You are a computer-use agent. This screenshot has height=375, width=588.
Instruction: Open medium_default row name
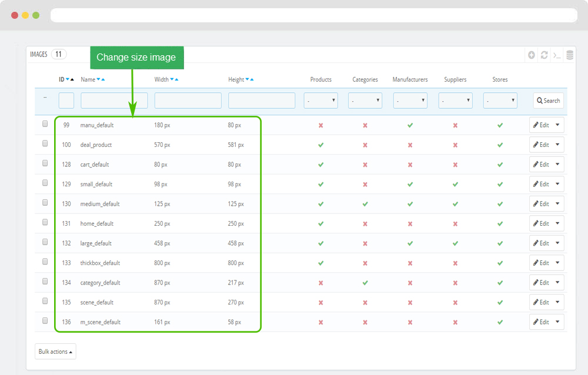(x=100, y=204)
